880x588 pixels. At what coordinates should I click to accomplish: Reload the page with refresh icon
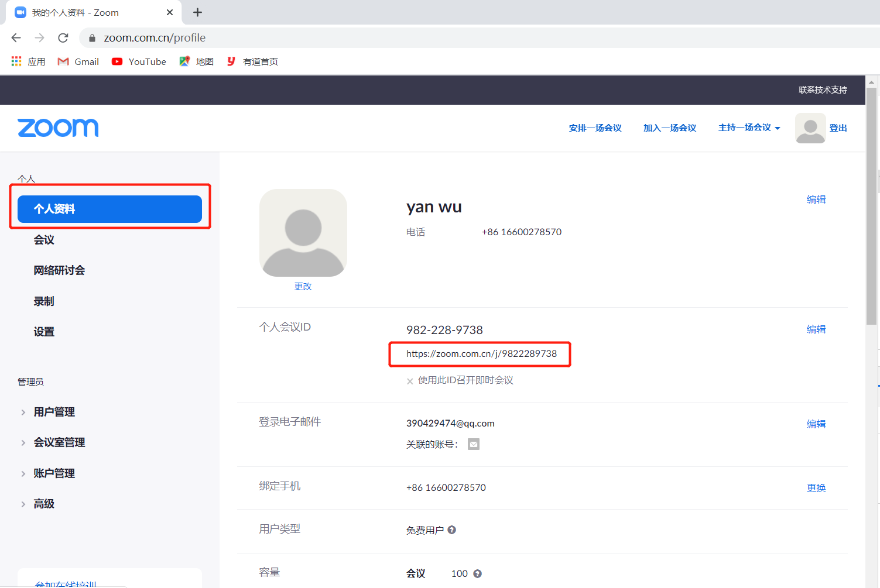(x=63, y=38)
